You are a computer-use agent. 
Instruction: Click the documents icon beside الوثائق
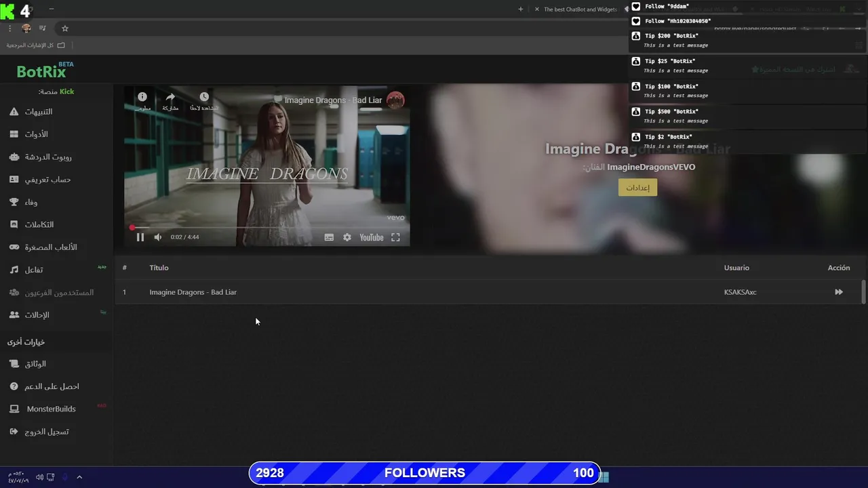click(14, 364)
